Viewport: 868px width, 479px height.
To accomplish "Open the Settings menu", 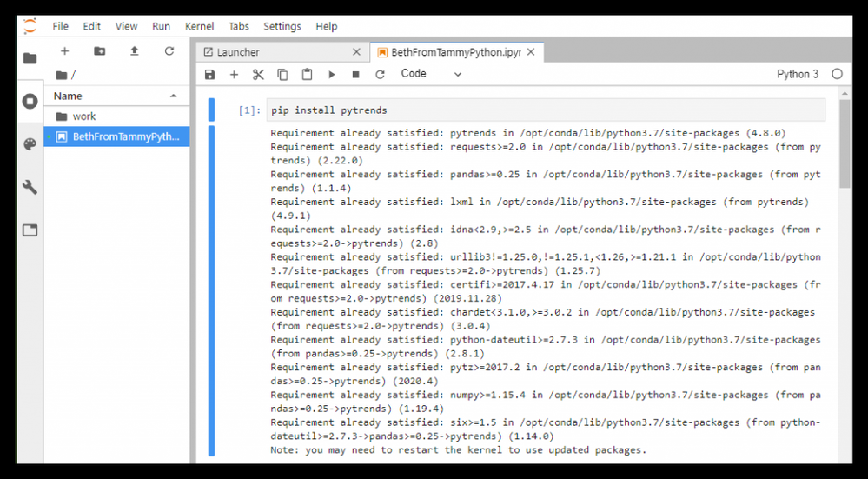I will click(282, 26).
